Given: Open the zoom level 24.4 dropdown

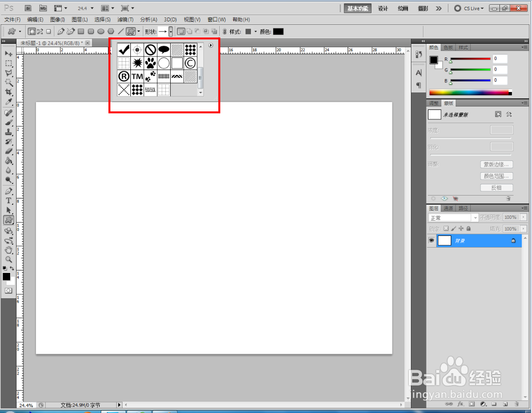Looking at the screenshot, I should (x=92, y=8).
